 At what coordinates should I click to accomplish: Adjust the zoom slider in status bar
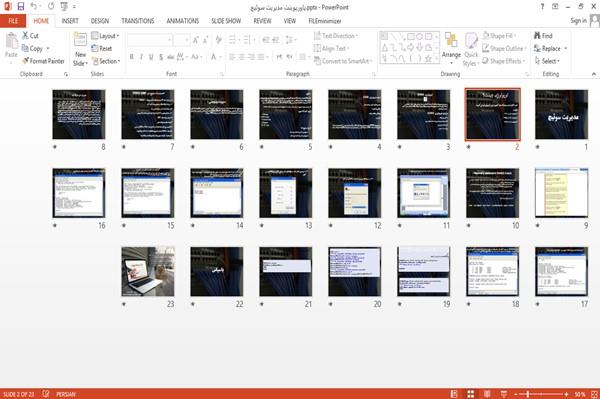tap(528, 394)
